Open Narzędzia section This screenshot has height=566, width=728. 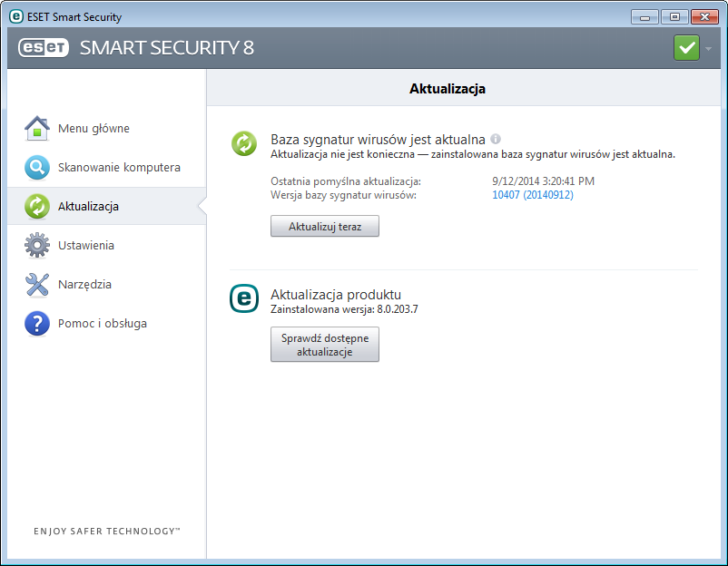[x=107, y=284]
